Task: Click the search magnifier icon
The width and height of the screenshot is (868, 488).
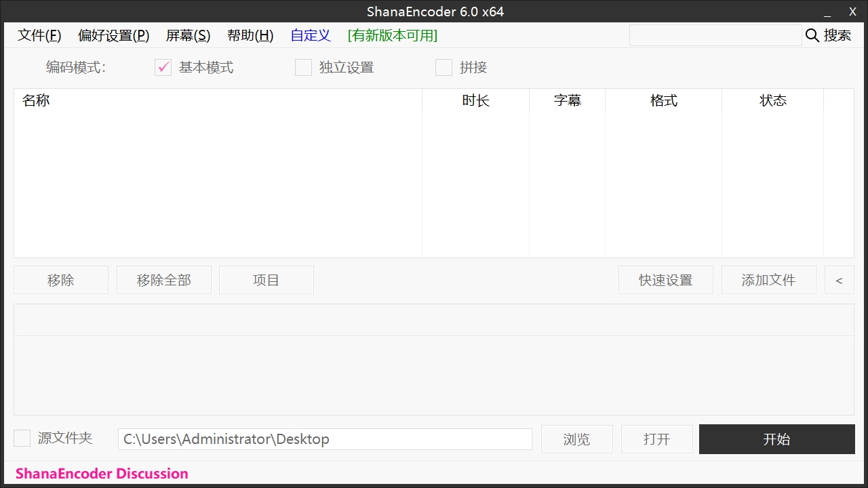Action: 812,35
